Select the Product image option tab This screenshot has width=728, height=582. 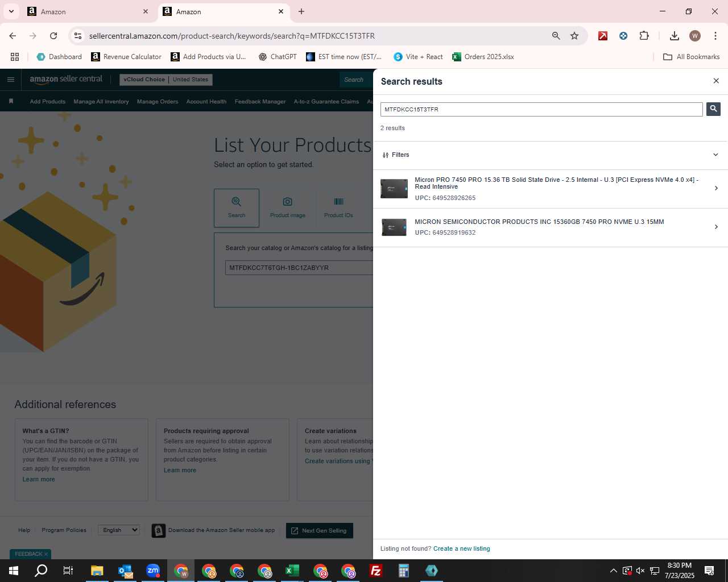pos(288,207)
